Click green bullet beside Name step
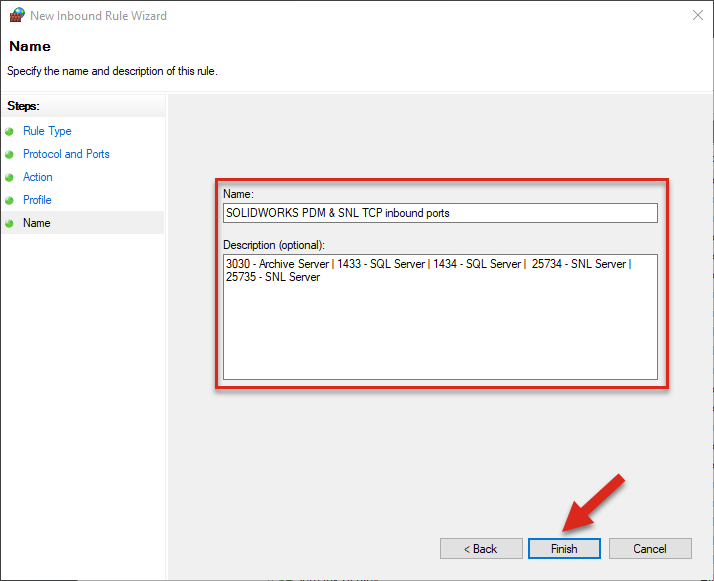The width and height of the screenshot is (714, 581). pyautogui.click(x=9, y=224)
